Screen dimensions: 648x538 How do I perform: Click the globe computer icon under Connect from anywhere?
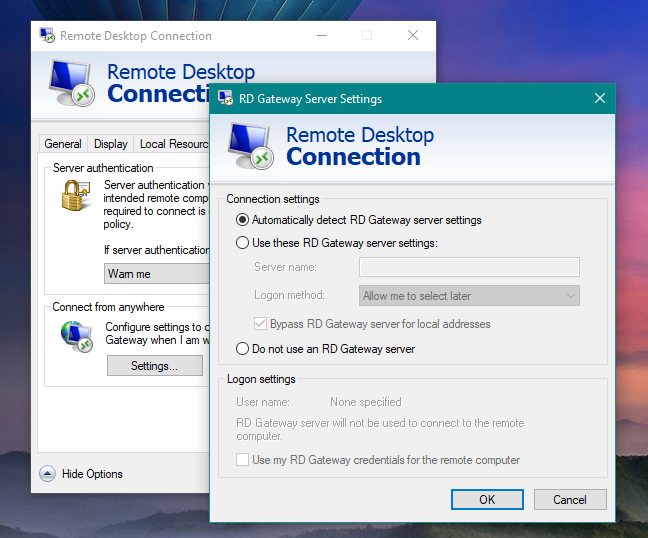pos(77,336)
